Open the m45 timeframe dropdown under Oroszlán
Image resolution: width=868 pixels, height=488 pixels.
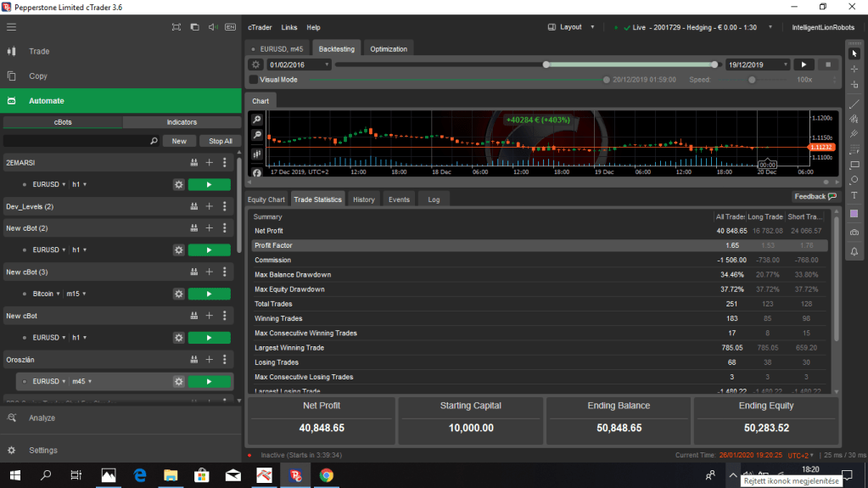point(81,382)
